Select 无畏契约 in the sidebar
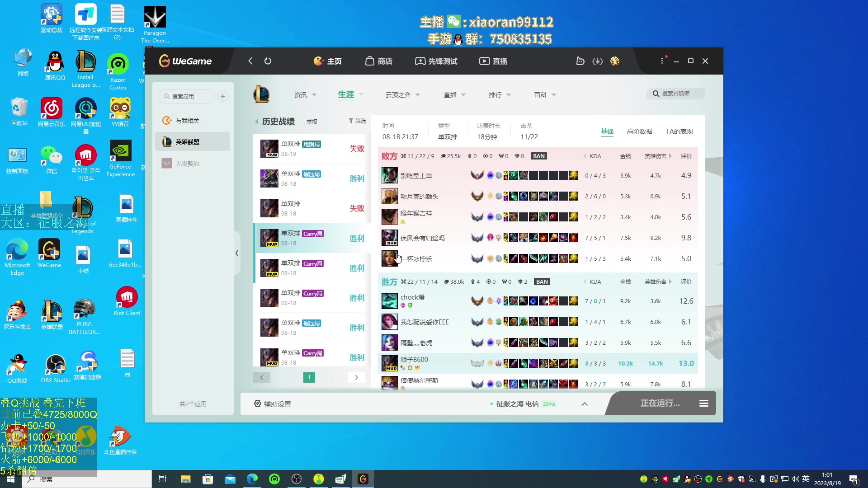 [x=192, y=164]
